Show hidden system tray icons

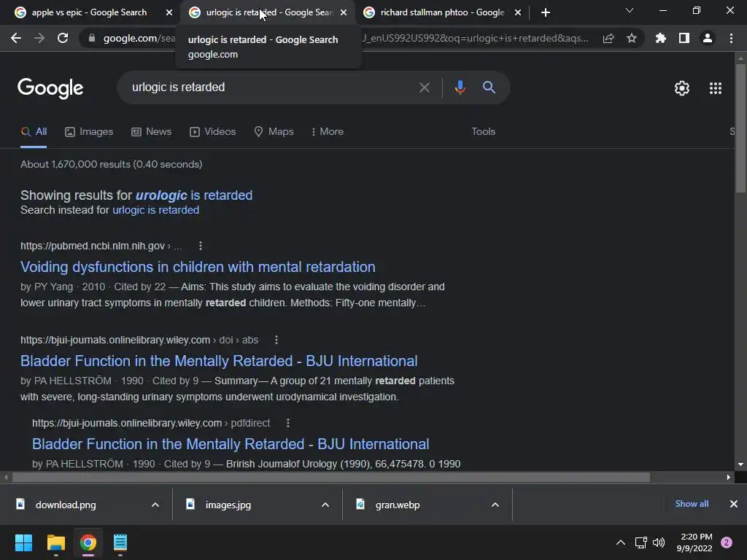pyautogui.click(x=621, y=542)
